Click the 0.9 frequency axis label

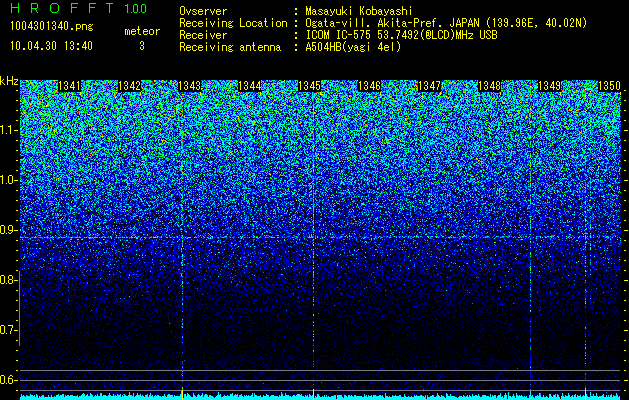pyautogui.click(x=8, y=230)
